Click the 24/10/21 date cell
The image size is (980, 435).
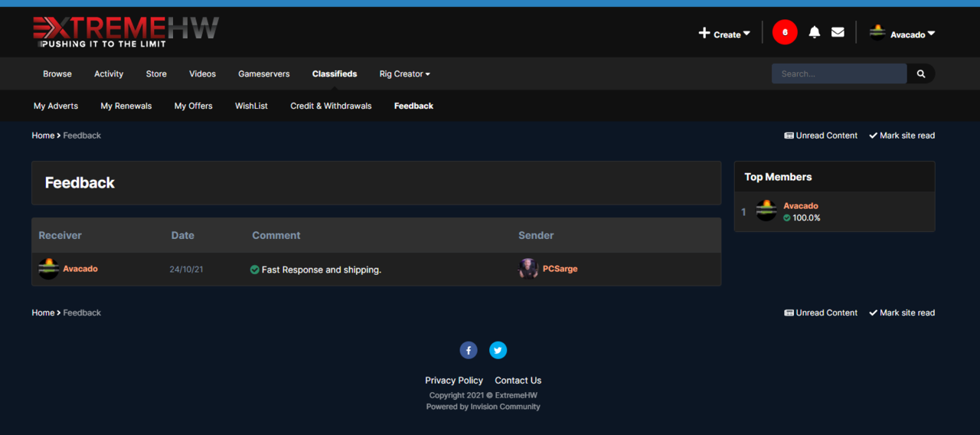(186, 270)
